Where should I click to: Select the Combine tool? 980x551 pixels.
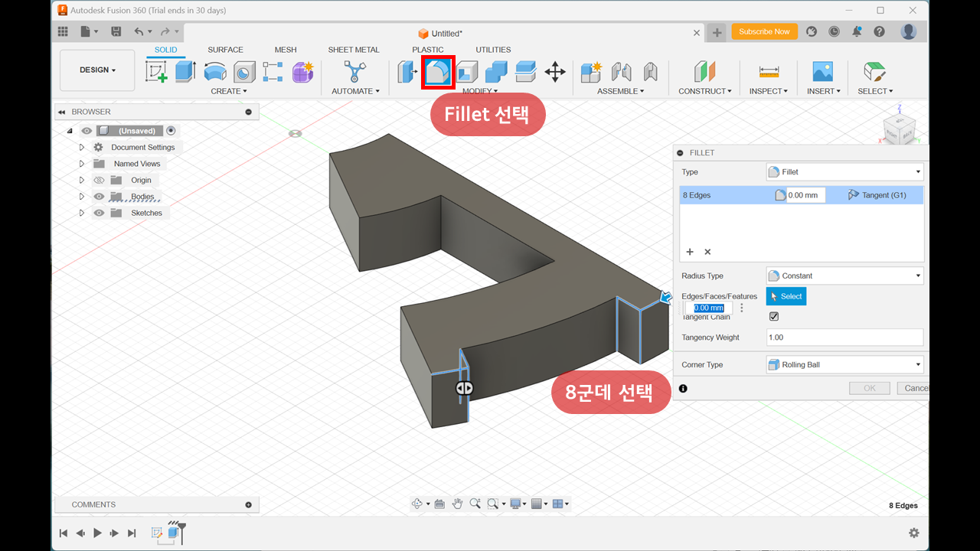[x=496, y=72]
